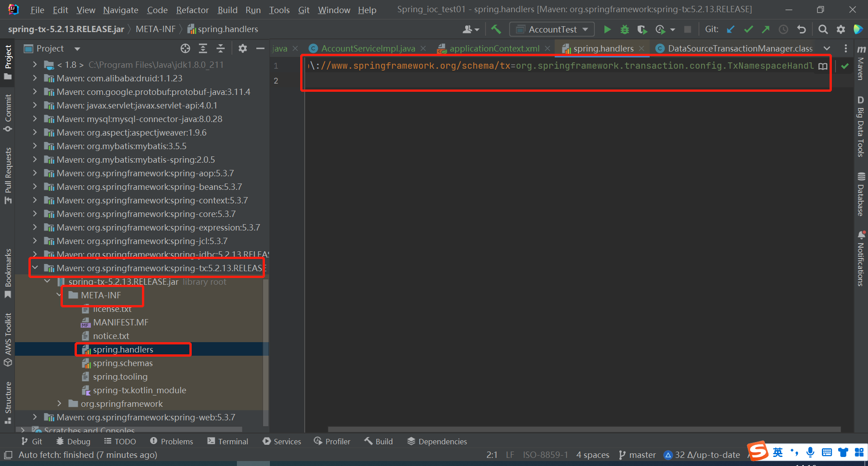Screen dimensions: 868x466
Task: Close the spring.handlers editor tab
Action: pos(642,48)
